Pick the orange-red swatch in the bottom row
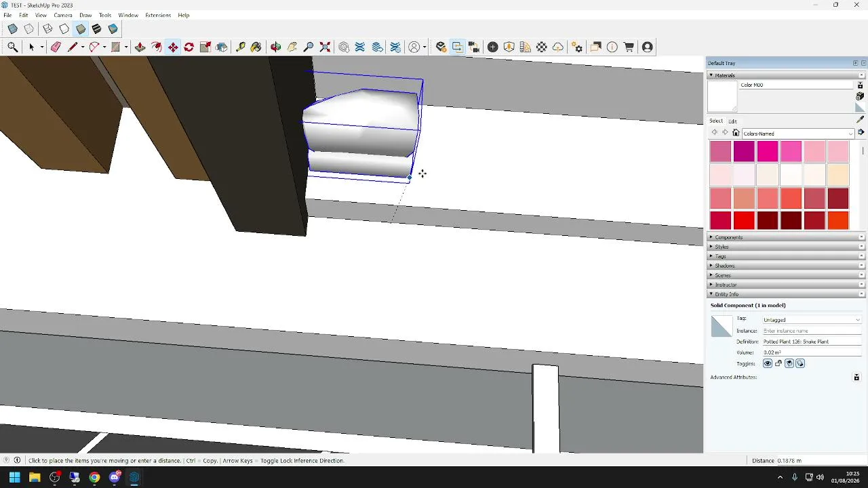Screen dimensions: 868x488 coord(838,220)
